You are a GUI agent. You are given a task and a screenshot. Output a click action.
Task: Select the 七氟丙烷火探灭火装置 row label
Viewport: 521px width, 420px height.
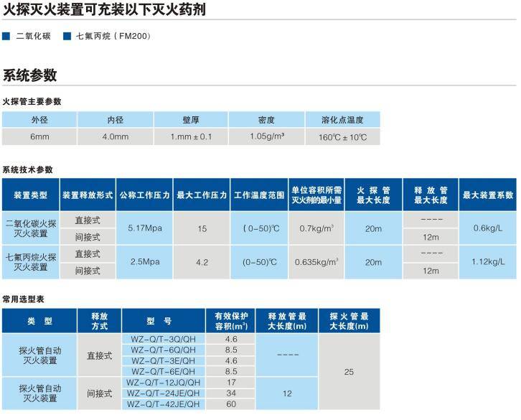pyautogui.click(x=31, y=262)
